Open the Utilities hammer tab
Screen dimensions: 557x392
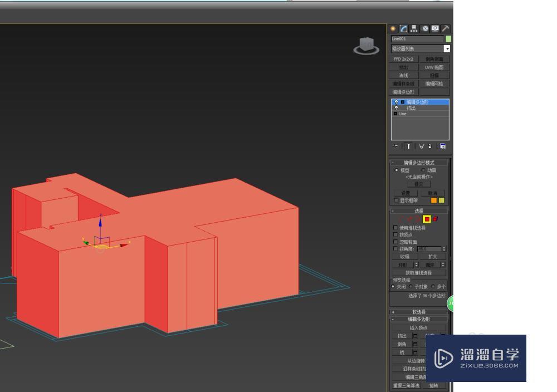(x=446, y=29)
